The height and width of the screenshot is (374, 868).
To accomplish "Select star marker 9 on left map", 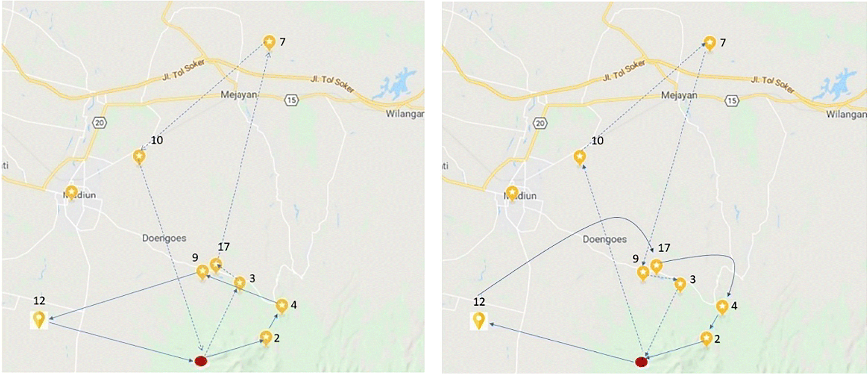I will point(202,272).
